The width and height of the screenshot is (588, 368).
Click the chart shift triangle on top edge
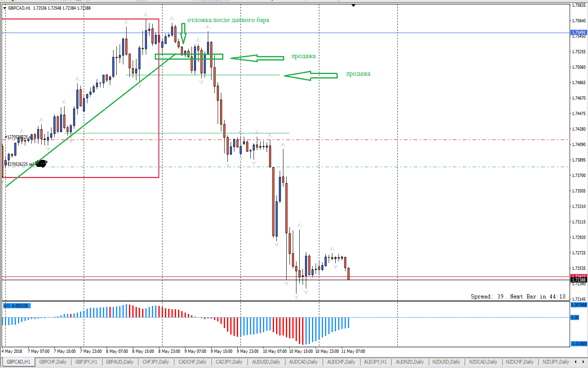click(x=353, y=5)
